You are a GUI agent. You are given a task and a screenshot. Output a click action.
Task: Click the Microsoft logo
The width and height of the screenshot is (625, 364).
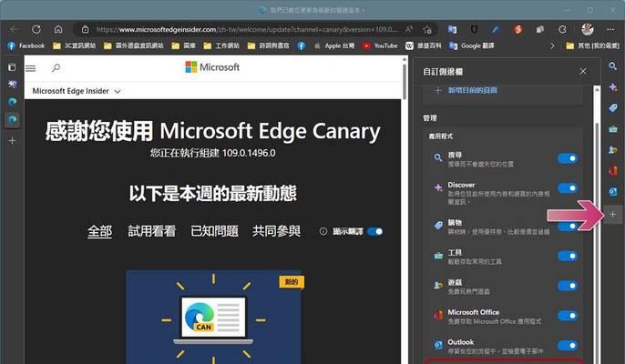tap(212, 67)
